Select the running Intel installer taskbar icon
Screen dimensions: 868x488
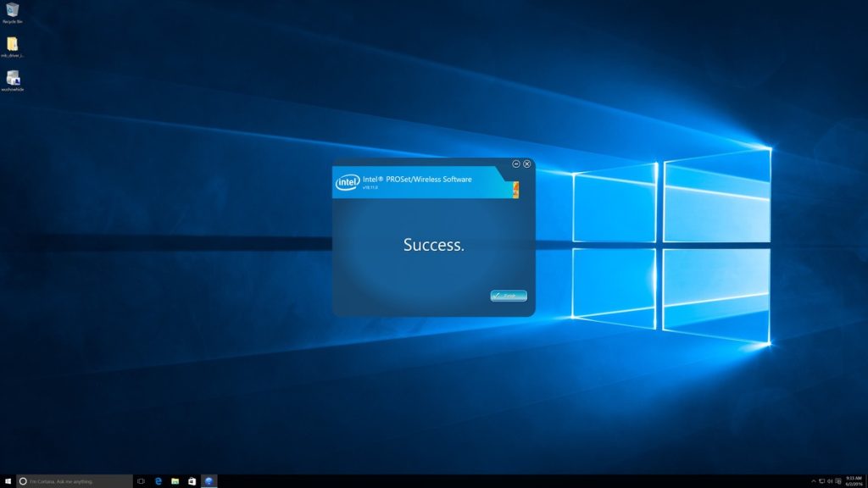pyautogui.click(x=208, y=480)
